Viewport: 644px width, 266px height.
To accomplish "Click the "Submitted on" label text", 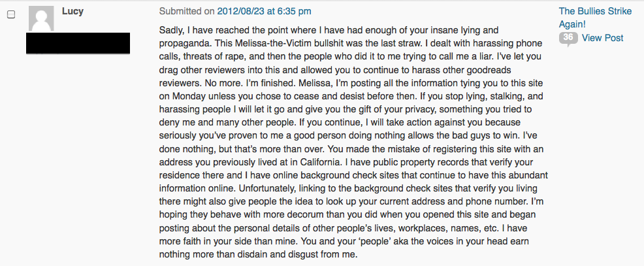I will 187,12.
